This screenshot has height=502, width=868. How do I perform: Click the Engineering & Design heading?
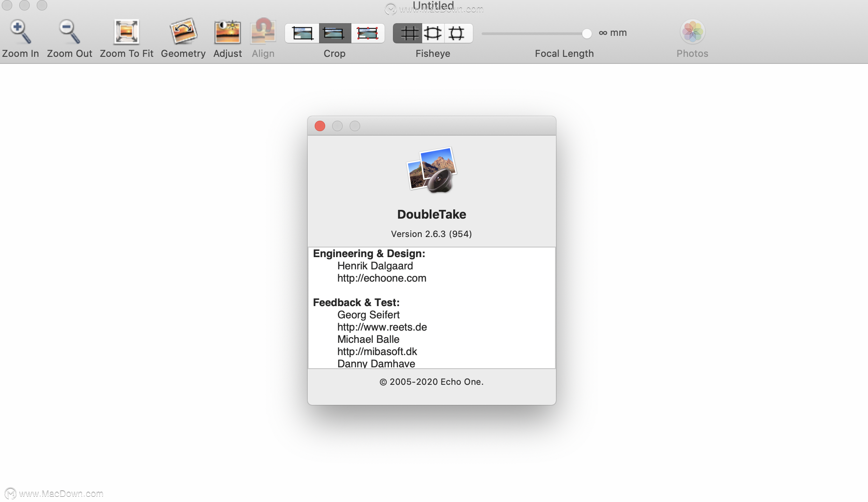click(369, 254)
